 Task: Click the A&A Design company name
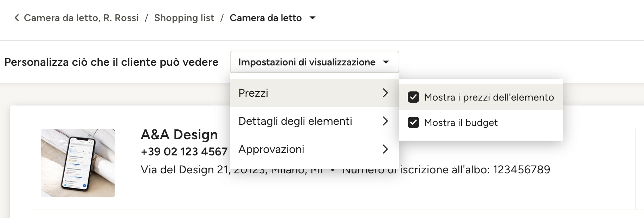pyautogui.click(x=179, y=134)
